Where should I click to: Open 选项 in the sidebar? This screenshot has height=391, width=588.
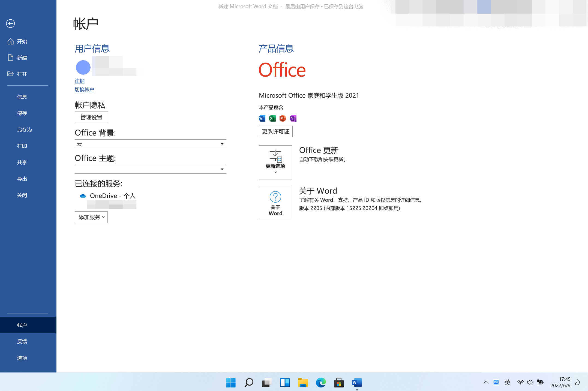click(22, 358)
